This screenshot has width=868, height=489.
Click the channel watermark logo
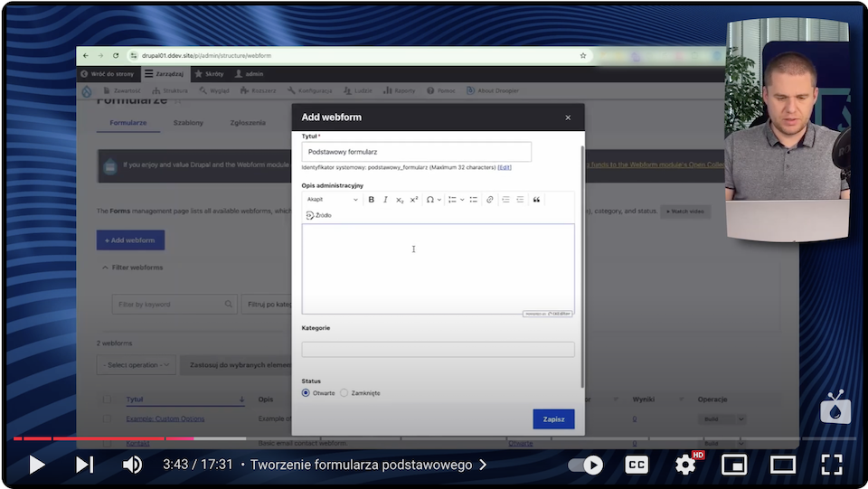tap(835, 408)
